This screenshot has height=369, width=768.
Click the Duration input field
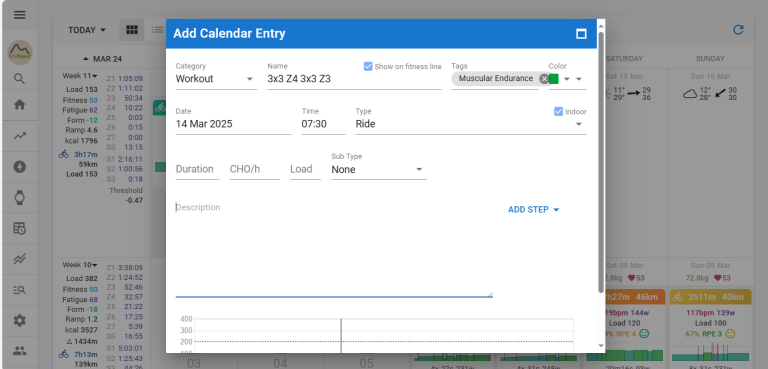pyautogui.click(x=197, y=170)
